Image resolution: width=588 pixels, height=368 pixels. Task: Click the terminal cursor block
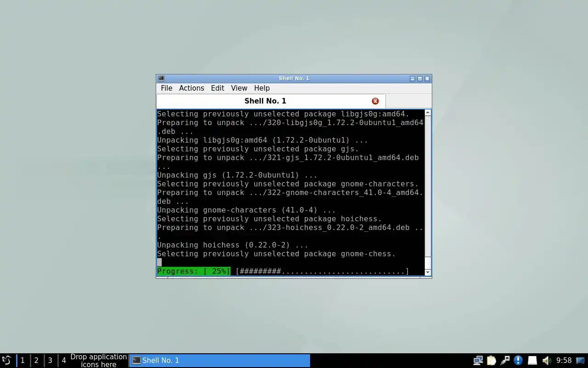point(159,263)
